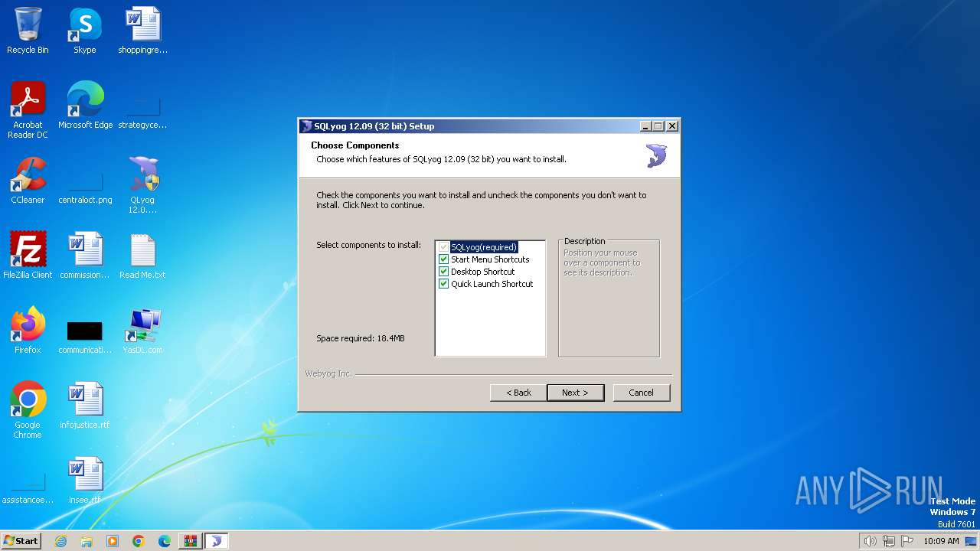Launch Acrobat Reader DC shortcut
This screenshot has width=980, height=551.
tap(28, 109)
